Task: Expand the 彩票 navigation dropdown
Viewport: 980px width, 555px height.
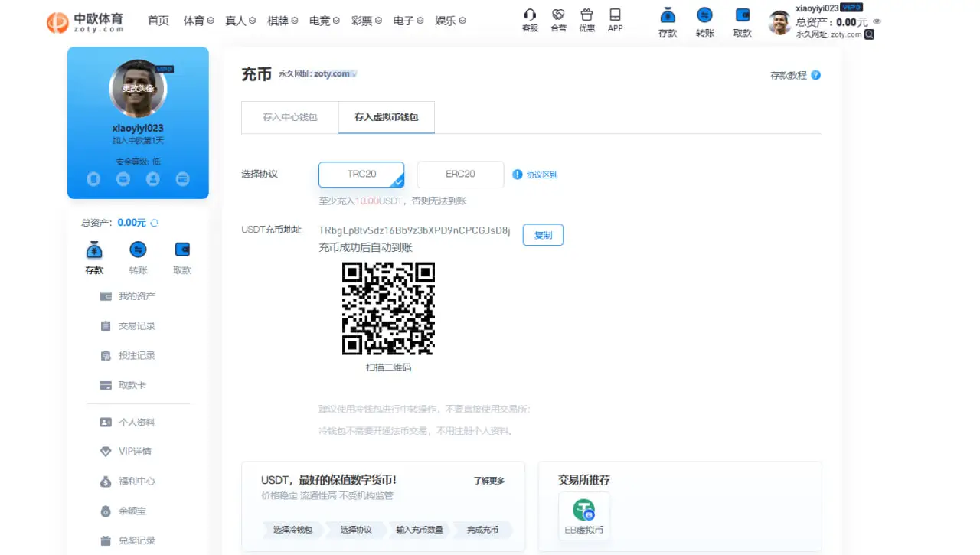Action: 366,21
